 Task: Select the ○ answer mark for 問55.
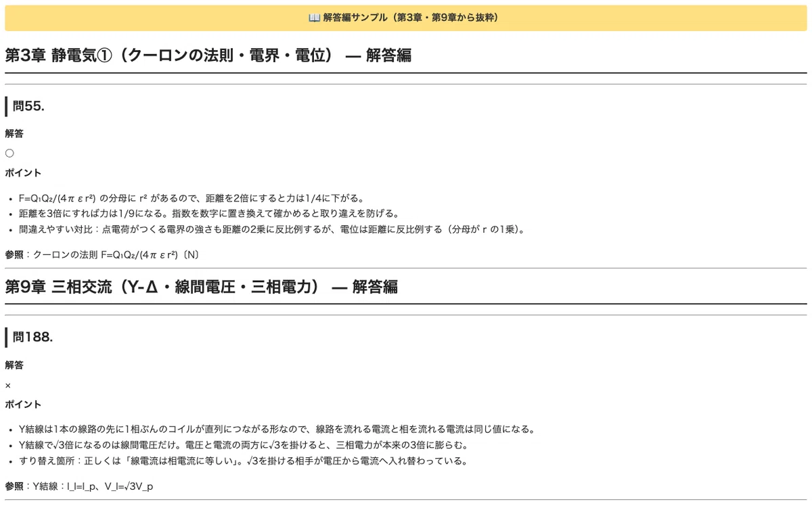(9, 154)
